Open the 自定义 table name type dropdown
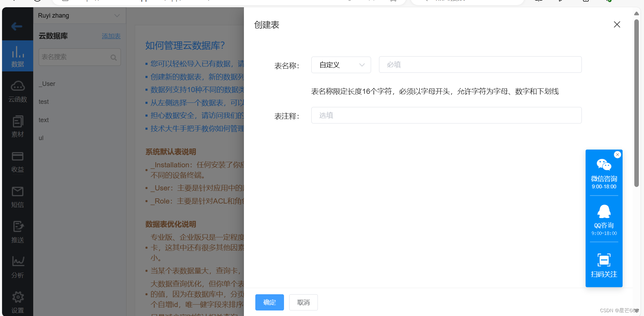644x316 pixels. pos(341,65)
